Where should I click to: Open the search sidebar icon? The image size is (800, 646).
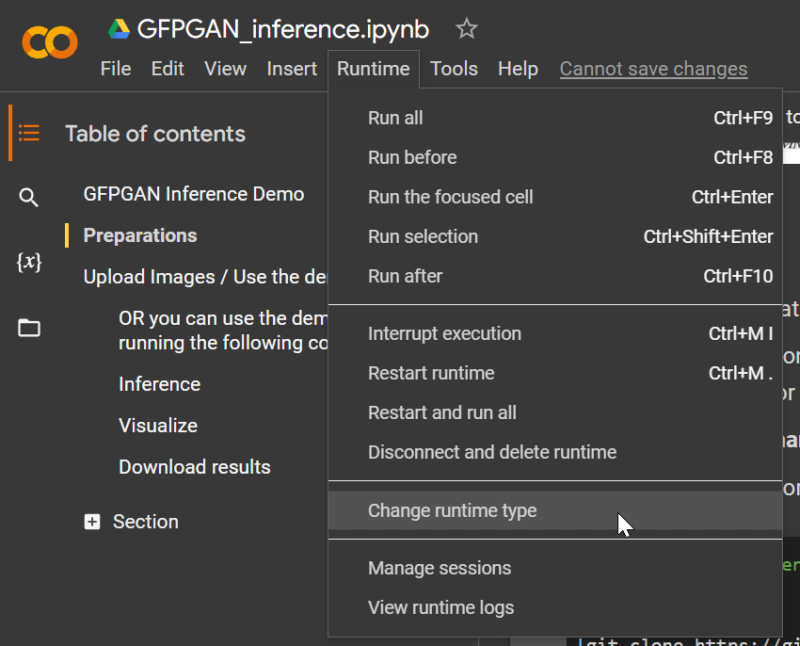pos(29,197)
